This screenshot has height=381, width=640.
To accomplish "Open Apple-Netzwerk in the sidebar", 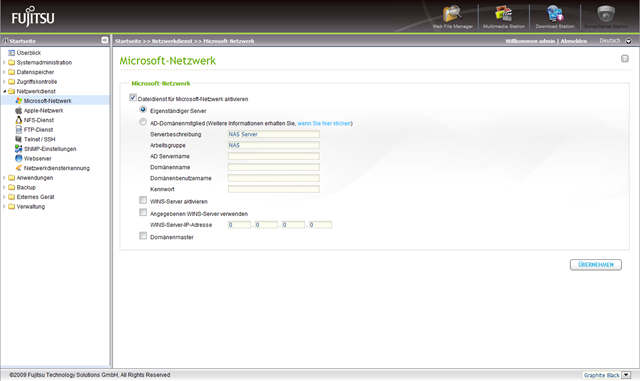I will (43, 111).
